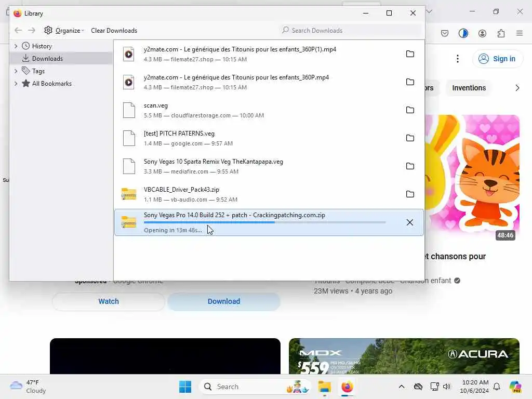Click the VBCABLE_Driver_Pack43.zip archive icon
Viewport: 532px width, 399px height.
(x=129, y=194)
